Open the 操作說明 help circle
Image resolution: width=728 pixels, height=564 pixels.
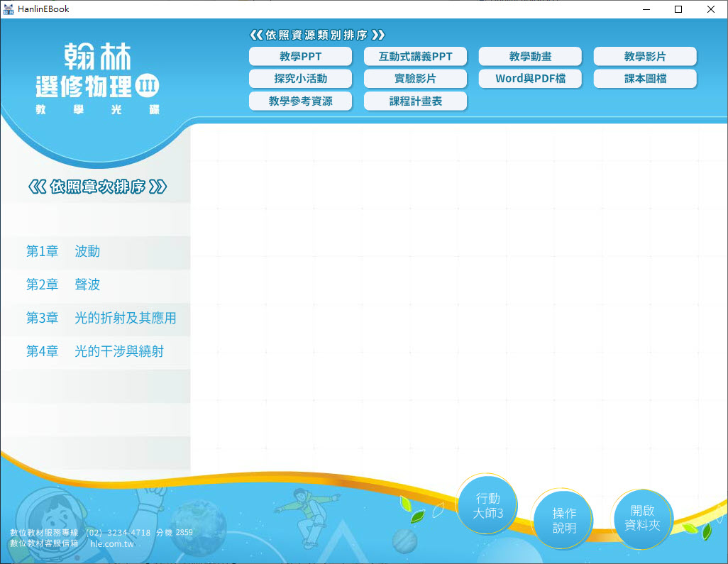pos(564,520)
